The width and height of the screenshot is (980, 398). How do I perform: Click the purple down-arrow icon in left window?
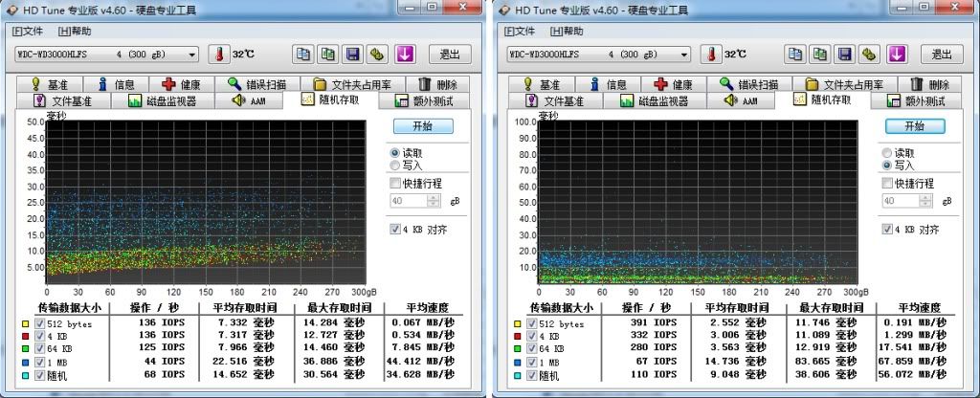[405, 55]
